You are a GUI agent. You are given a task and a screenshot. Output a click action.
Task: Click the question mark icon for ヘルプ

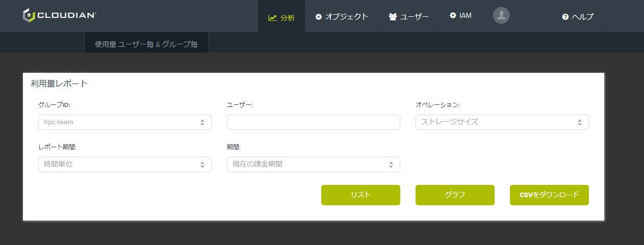pyautogui.click(x=565, y=17)
